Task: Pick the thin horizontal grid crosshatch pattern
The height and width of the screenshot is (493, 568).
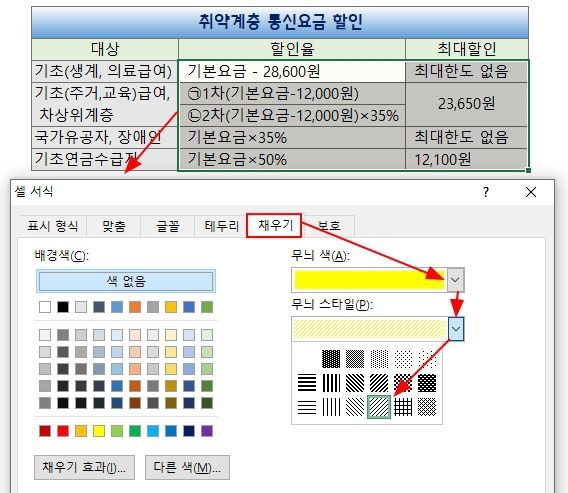Action: point(403,407)
